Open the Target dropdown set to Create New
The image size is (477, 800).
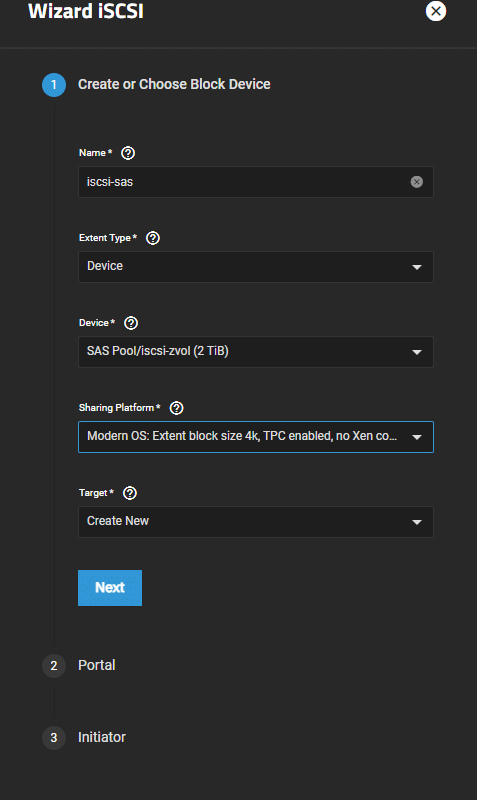(x=256, y=522)
